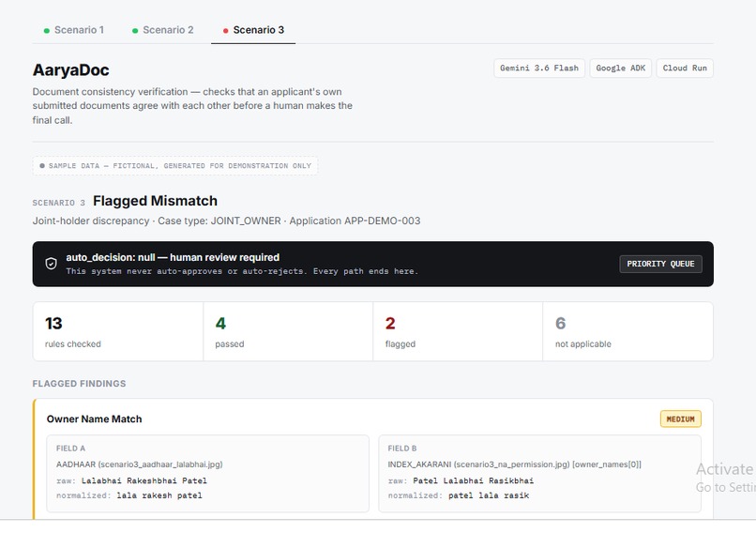Click raw value Lalabhai Rakeshbhai Patel
Image resolution: width=756 pixels, height=533 pixels.
(x=144, y=480)
